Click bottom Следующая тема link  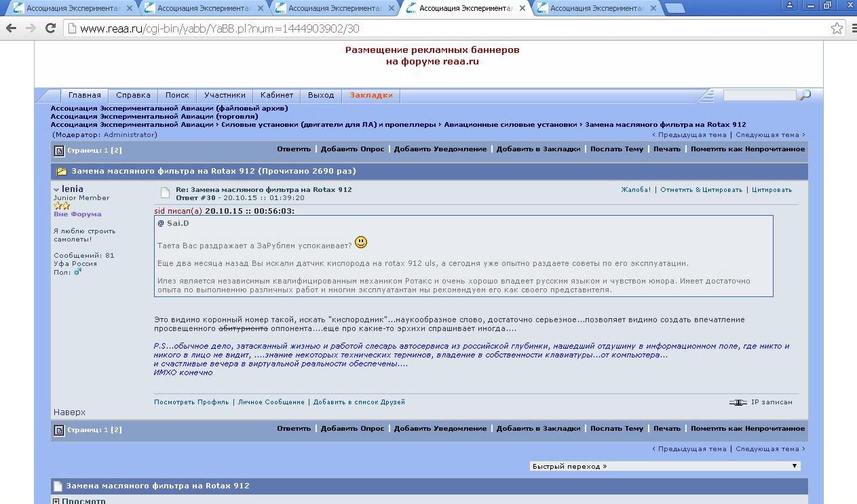click(767, 449)
